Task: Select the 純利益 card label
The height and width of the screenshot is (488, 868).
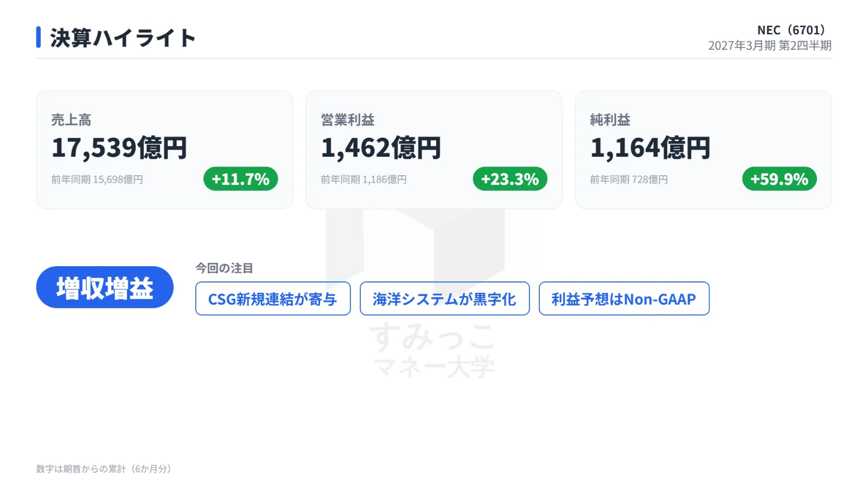Action: click(610, 120)
